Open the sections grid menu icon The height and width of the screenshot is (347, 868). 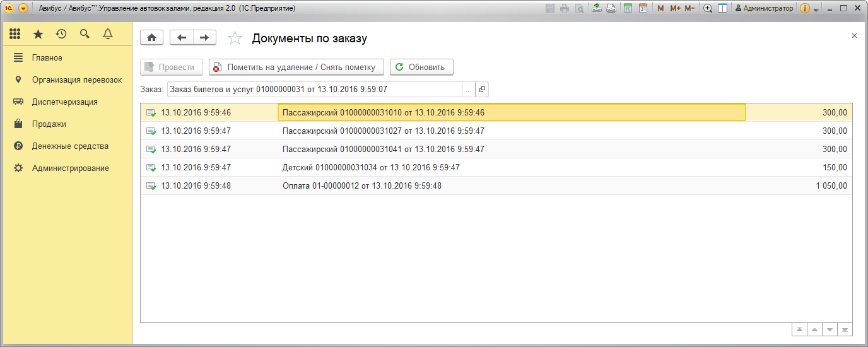pyautogui.click(x=15, y=34)
